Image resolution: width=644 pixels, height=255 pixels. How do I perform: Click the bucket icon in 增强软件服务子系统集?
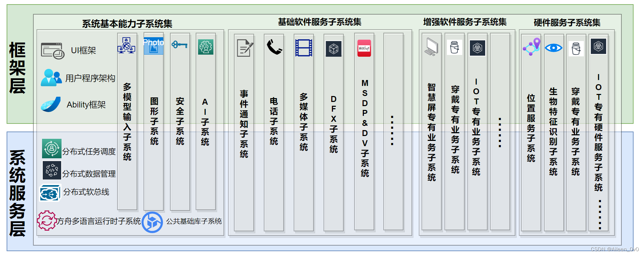coord(455,47)
